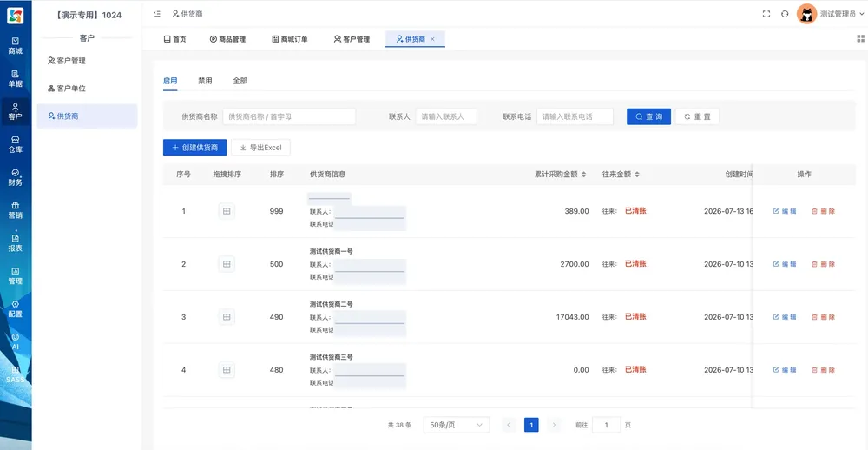Focus the 联系电话 input field
This screenshot has height=450, width=868.
(575, 117)
